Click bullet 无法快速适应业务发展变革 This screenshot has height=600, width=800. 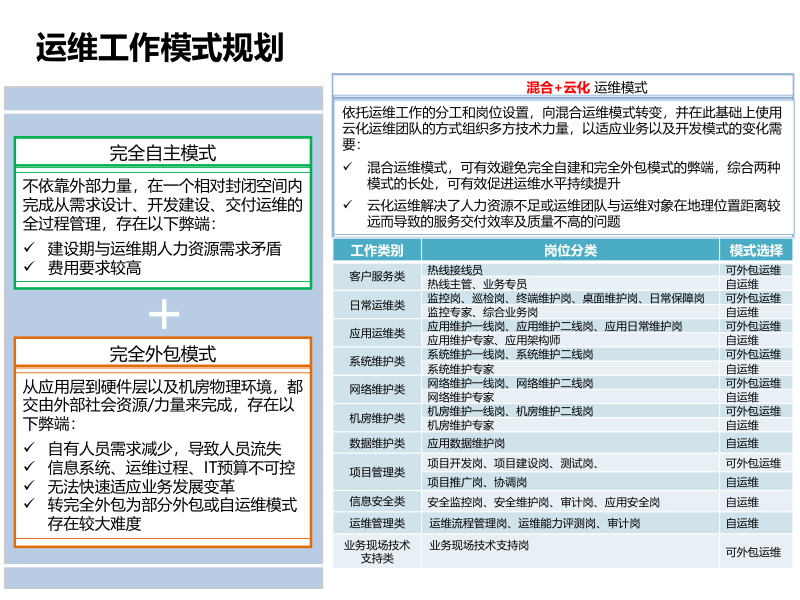pos(141,486)
